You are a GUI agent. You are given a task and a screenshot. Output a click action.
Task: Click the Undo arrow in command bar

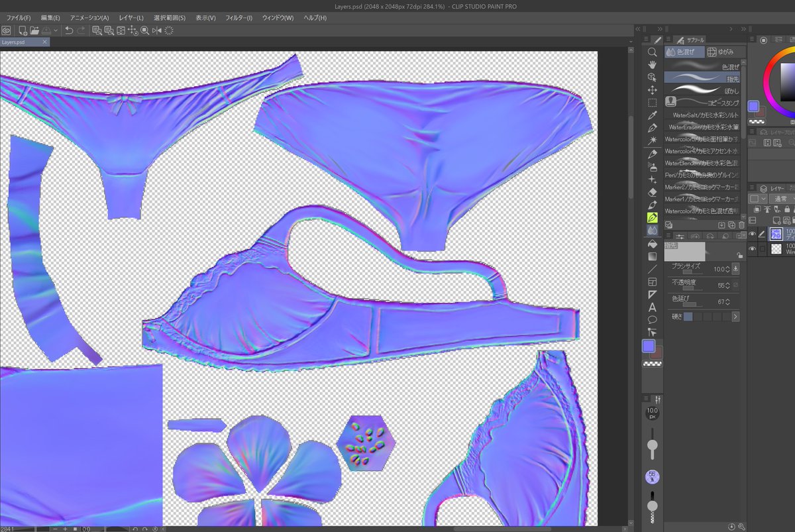[69, 30]
